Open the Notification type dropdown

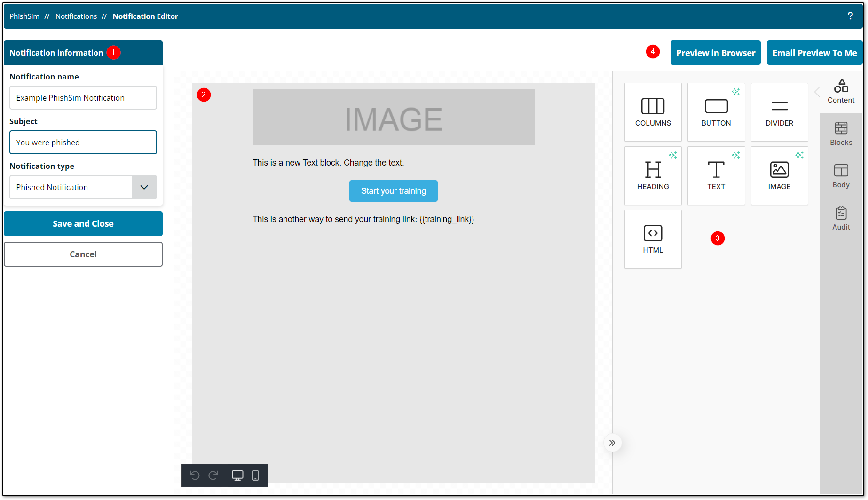(144, 187)
